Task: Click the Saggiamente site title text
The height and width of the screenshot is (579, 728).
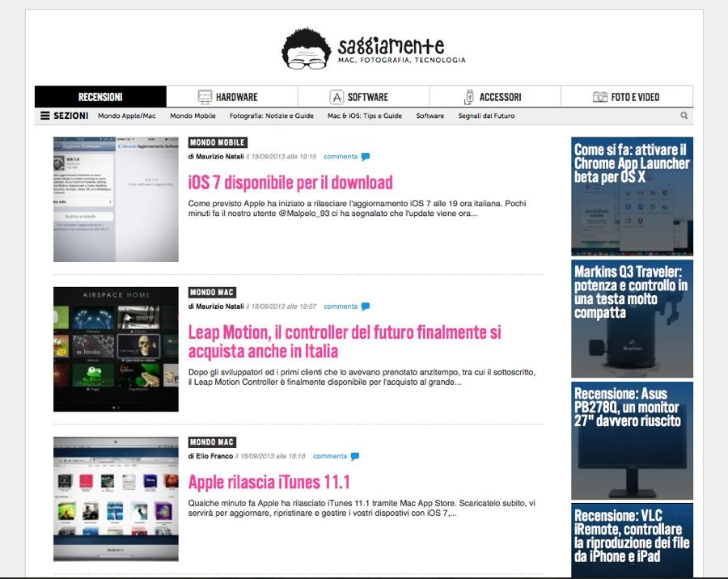Action: click(391, 45)
